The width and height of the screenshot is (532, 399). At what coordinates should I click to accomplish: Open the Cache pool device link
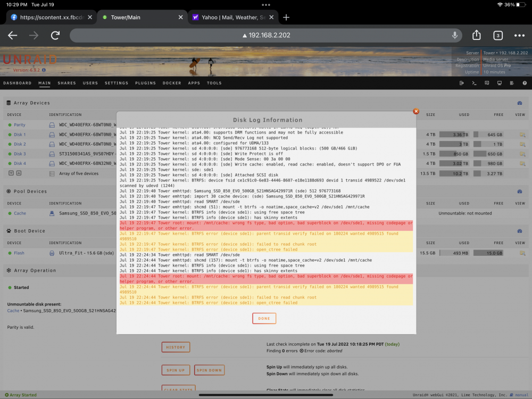[x=20, y=213]
